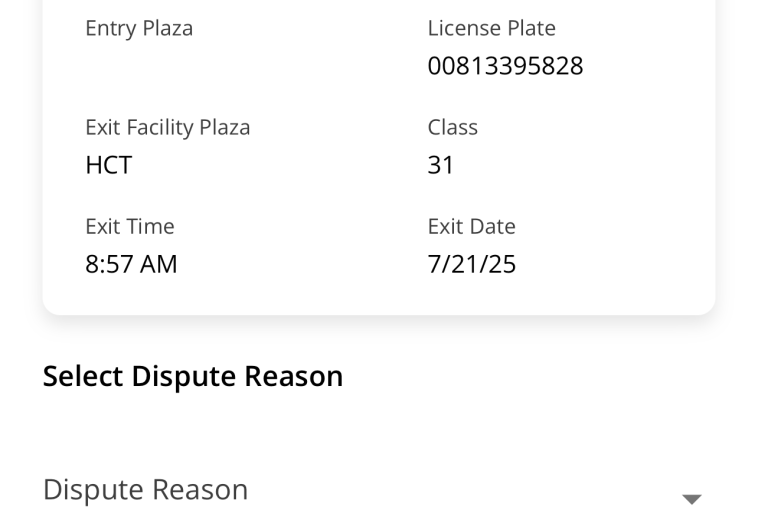Select the license plate number 00813395828
Image resolution: width=758 pixels, height=520 pixels.
(x=505, y=67)
